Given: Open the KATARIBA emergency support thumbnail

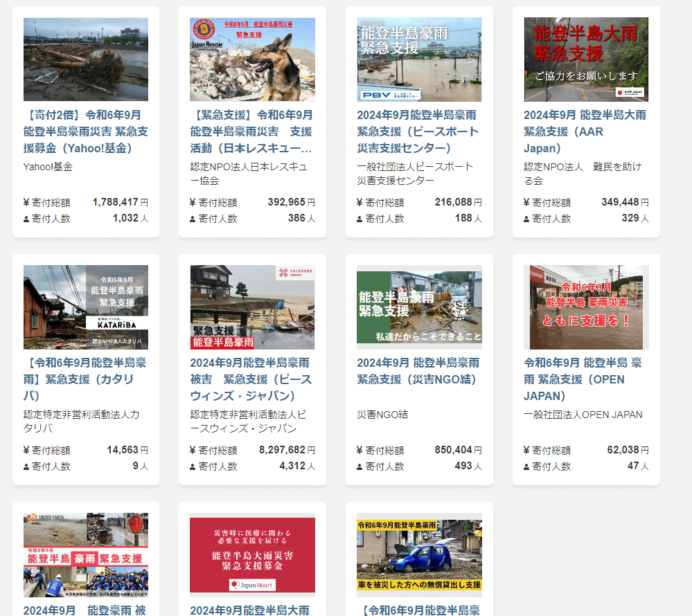Looking at the screenshot, I should coord(86,307).
